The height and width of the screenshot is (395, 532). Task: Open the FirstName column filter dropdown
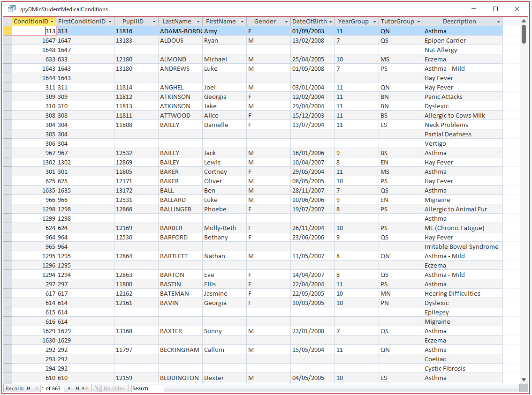point(242,22)
